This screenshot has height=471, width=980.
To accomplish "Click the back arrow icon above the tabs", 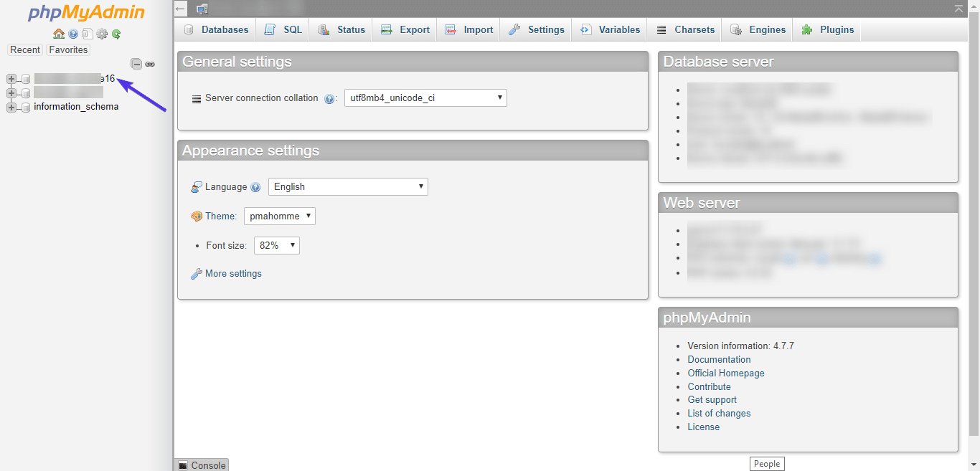I will point(180,8).
